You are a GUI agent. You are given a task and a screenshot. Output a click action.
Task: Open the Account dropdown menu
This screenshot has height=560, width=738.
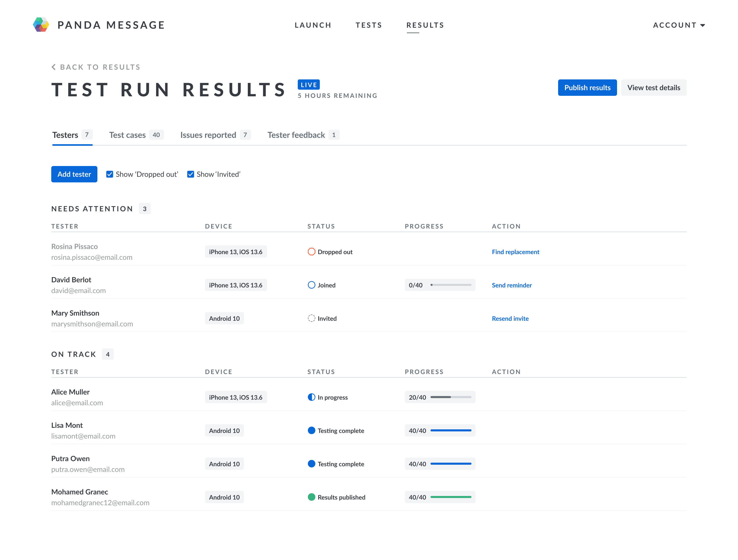(x=679, y=25)
